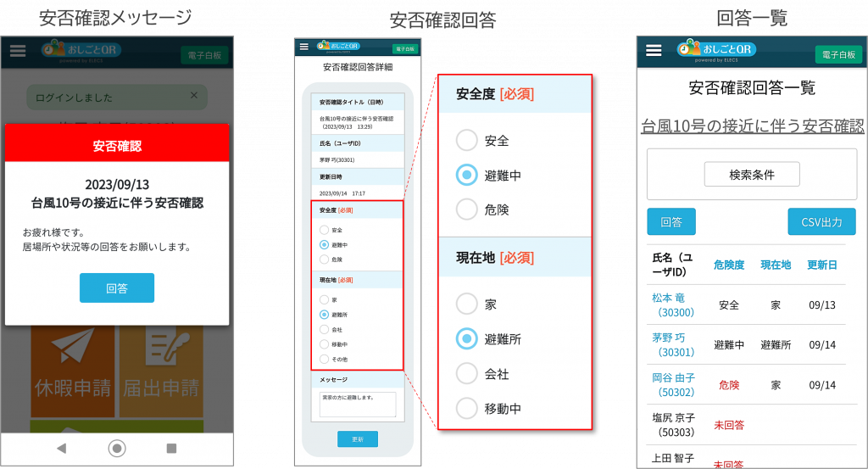Select small 移動中 radio in phone form

[325, 344]
